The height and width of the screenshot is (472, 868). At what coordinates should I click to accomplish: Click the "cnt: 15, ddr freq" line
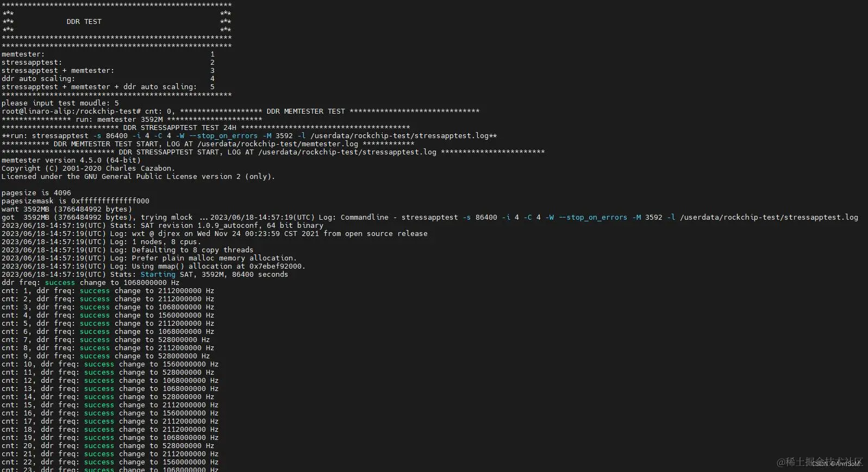pyautogui.click(x=110, y=405)
